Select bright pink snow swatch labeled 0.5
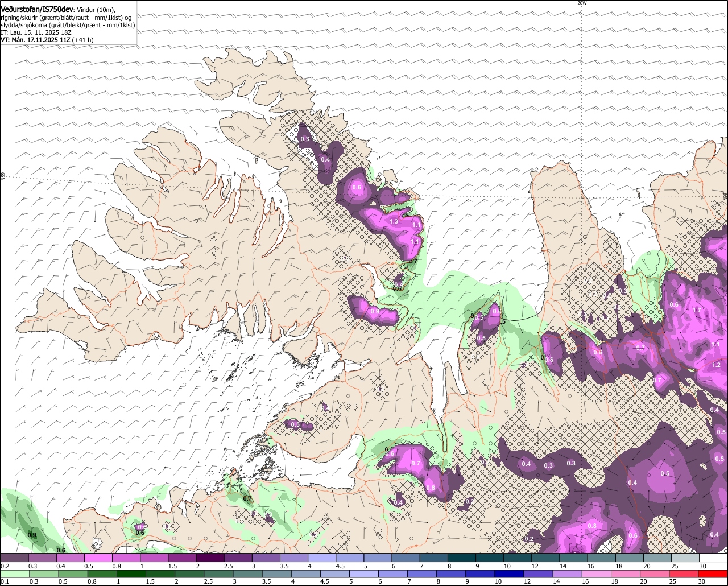Screen dimensions: 728x586 [x=98, y=558]
